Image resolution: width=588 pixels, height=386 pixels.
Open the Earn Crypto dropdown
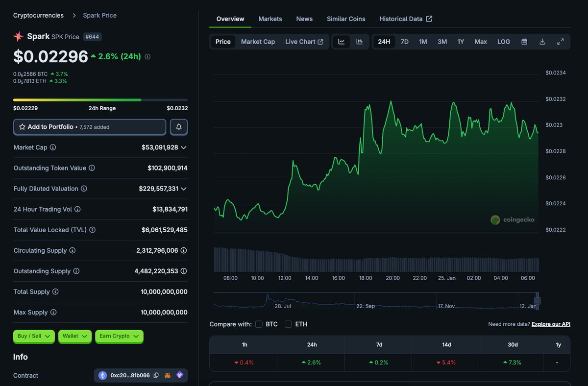click(x=119, y=336)
